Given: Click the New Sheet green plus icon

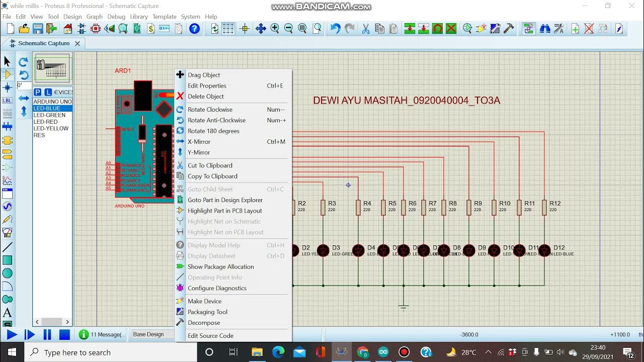Looking at the screenshot, I should pos(575,29).
